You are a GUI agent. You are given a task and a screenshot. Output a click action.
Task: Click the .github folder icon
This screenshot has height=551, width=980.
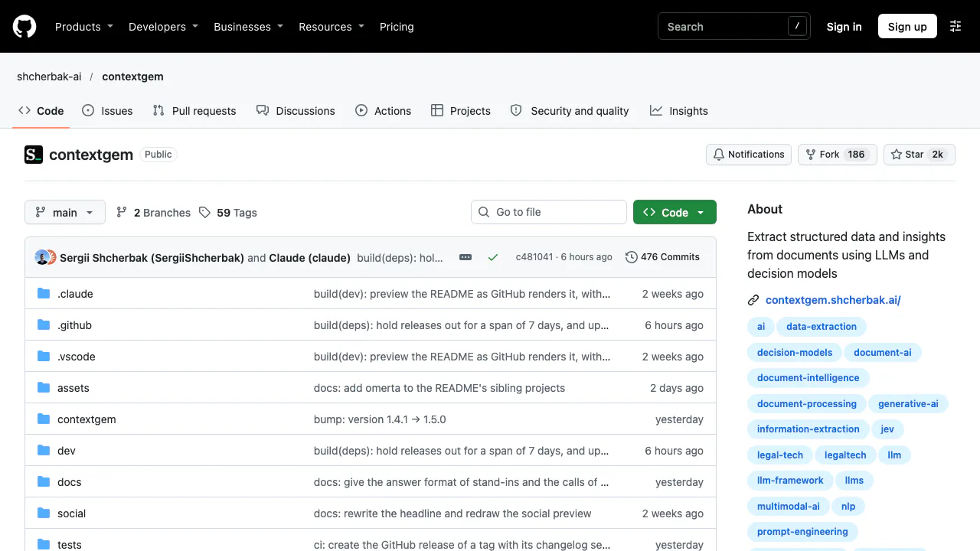(x=44, y=325)
